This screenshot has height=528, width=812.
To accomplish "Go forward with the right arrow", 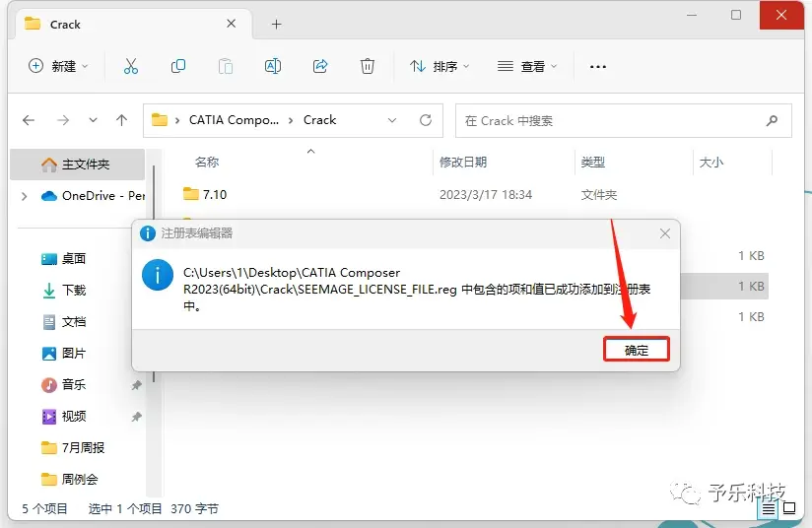I will pyautogui.click(x=63, y=120).
